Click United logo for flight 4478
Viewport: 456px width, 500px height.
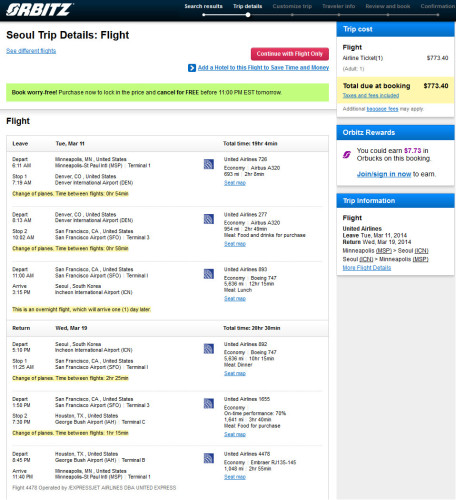[209, 458]
